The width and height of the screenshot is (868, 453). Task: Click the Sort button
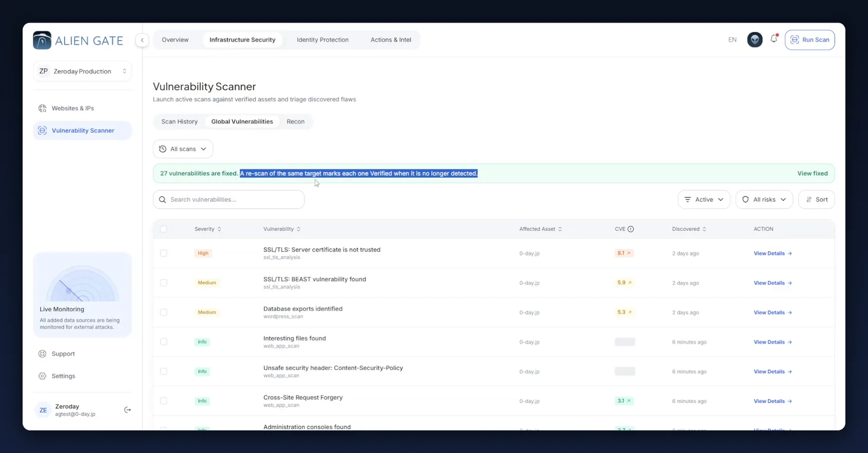816,200
